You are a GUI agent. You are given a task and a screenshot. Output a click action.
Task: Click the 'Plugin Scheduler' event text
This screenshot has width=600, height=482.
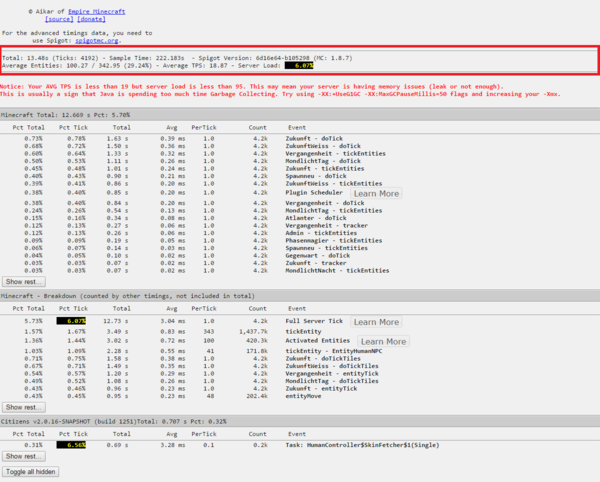click(x=314, y=192)
